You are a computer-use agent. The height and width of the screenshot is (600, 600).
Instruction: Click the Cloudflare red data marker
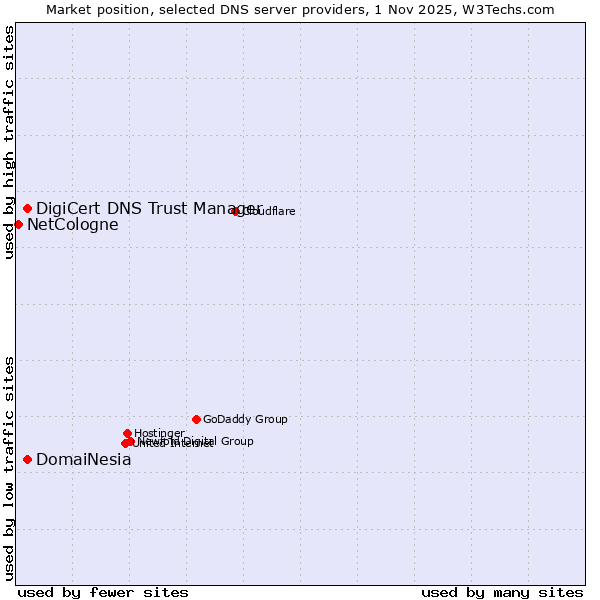tap(236, 211)
